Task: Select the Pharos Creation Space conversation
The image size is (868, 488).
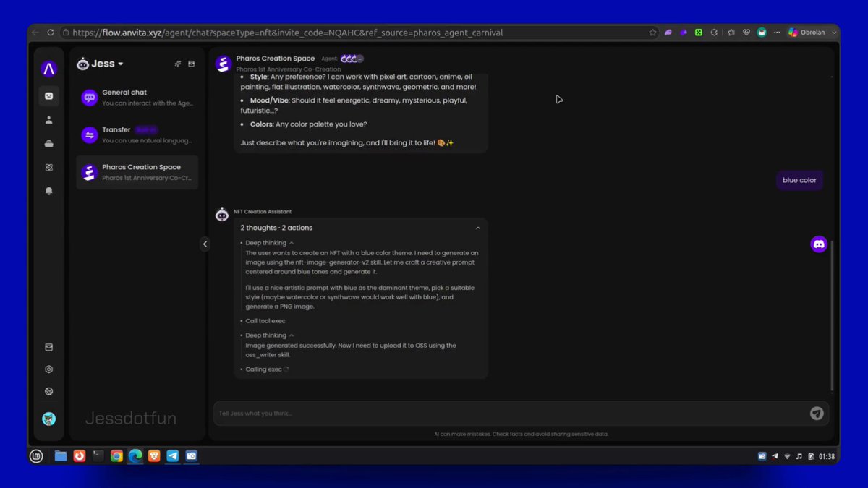Action: 137,172
